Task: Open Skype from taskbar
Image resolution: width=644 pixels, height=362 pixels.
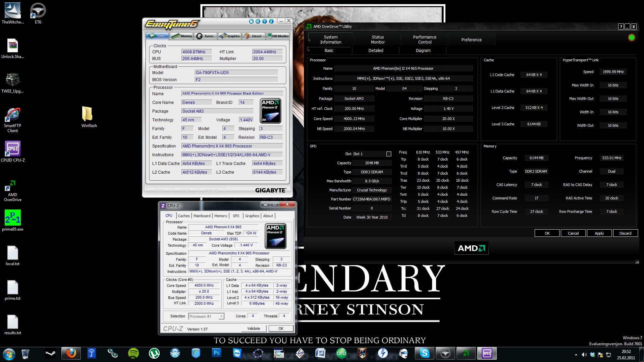Action: coord(425,353)
